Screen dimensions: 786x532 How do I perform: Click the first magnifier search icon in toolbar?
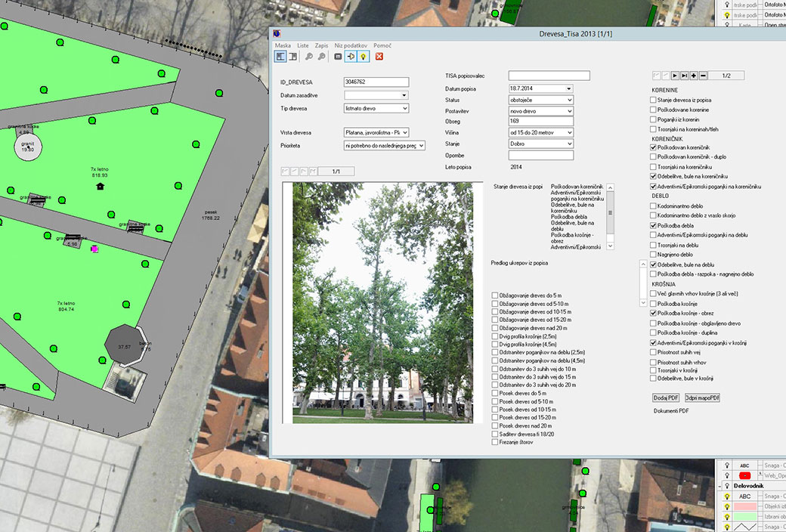point(310,57)
